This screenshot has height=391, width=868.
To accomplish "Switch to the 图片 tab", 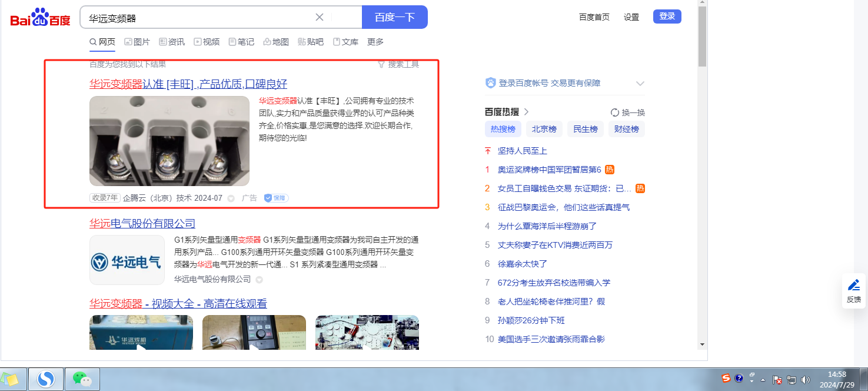I will 137,42.
